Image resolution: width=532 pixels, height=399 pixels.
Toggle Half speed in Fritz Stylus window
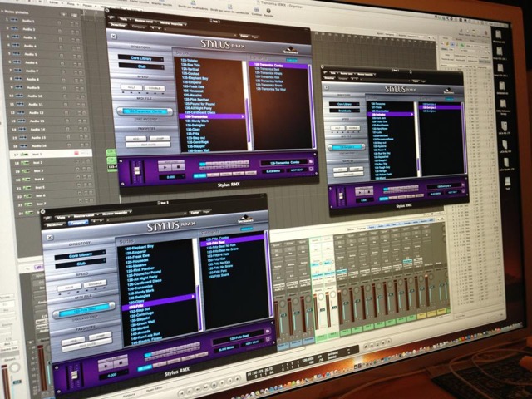pyautogui.click(x=69, y=288)
